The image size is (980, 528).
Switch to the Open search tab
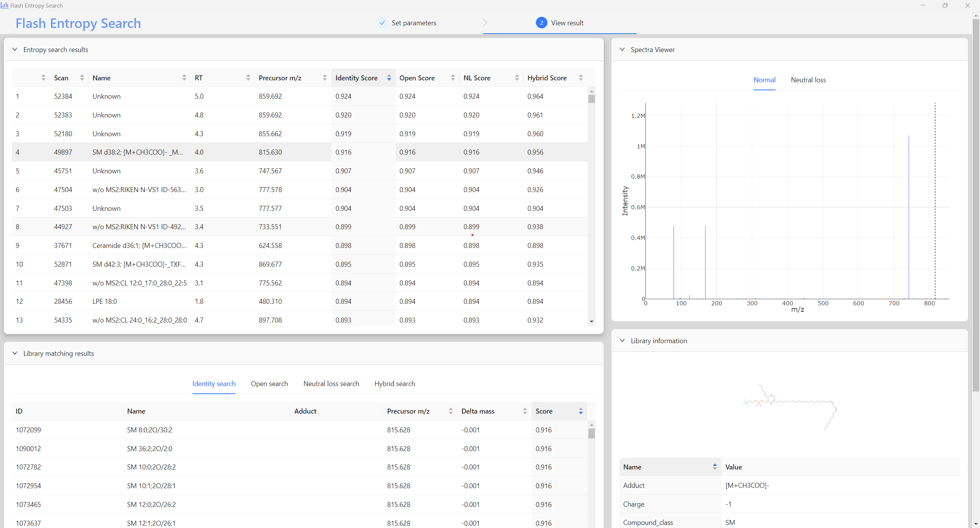coord(270,384)
